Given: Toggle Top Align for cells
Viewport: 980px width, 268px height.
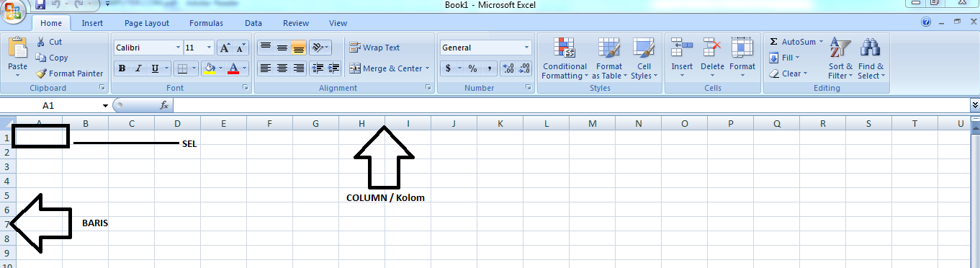Looking at the screenshot, I should tap(265, 48).
